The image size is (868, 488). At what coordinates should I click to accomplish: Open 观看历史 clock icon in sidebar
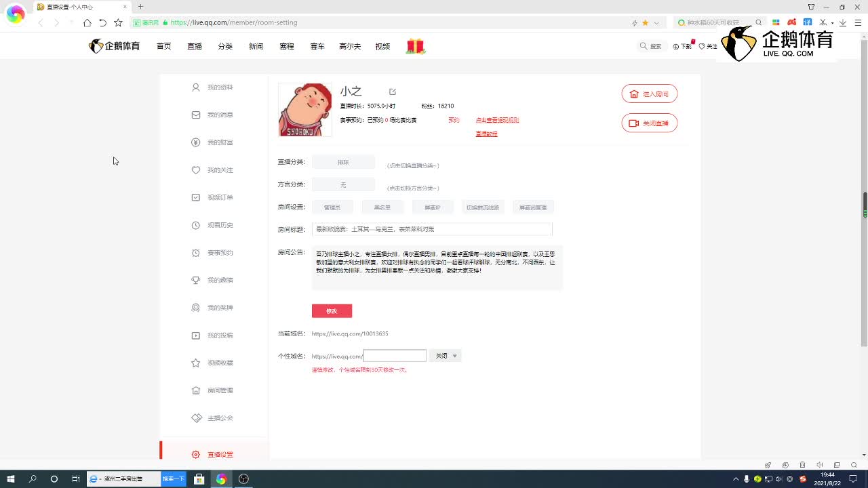(x=196, y=225)
